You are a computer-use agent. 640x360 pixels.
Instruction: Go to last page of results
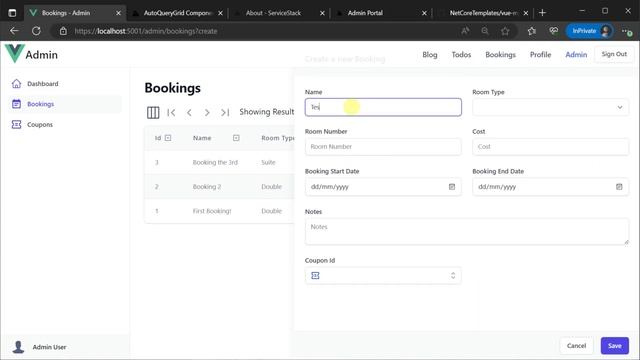tap(225, 112)
